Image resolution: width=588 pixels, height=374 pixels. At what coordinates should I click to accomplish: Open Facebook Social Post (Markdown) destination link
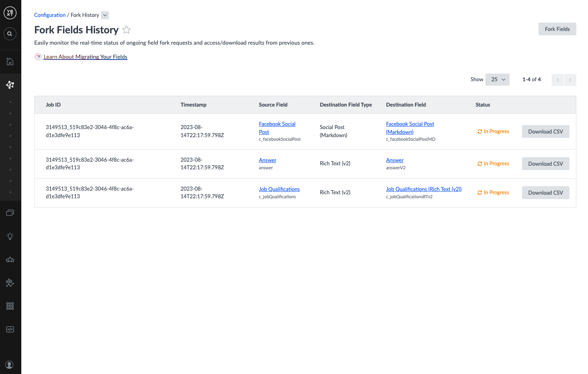410,128
